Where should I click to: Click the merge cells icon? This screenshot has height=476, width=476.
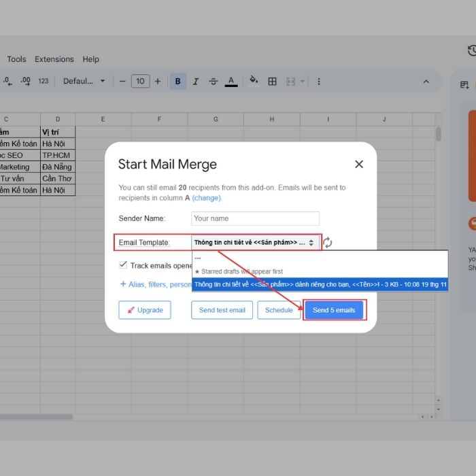tap(290, 82)
